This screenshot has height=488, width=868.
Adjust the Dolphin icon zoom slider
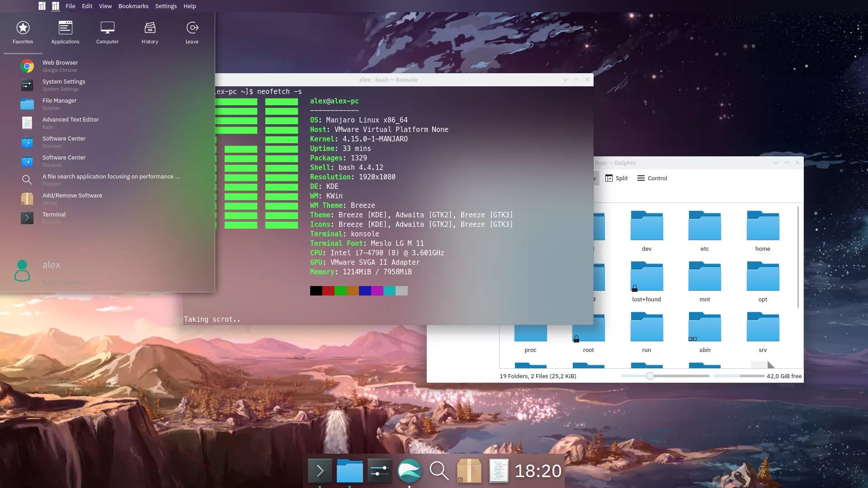point(650,376)
